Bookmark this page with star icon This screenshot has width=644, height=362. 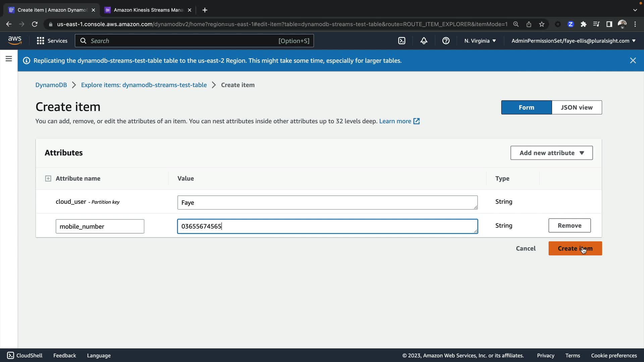(x=542, y=24)
